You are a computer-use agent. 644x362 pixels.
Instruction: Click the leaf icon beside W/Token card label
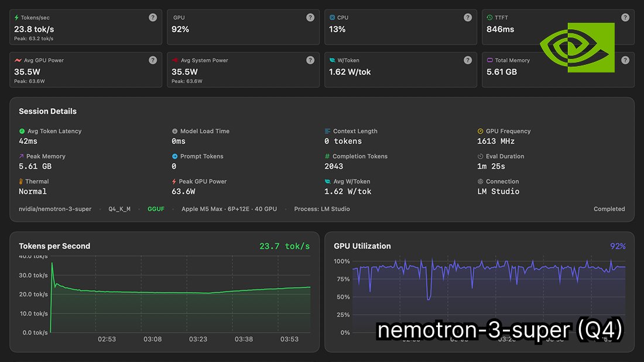point(332,60)
